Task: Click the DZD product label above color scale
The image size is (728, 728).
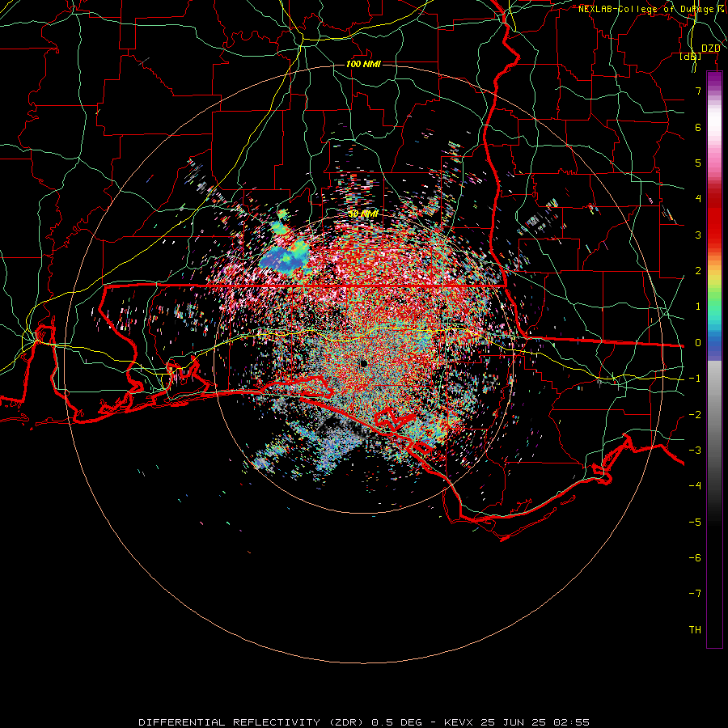Action: (710, 49)
